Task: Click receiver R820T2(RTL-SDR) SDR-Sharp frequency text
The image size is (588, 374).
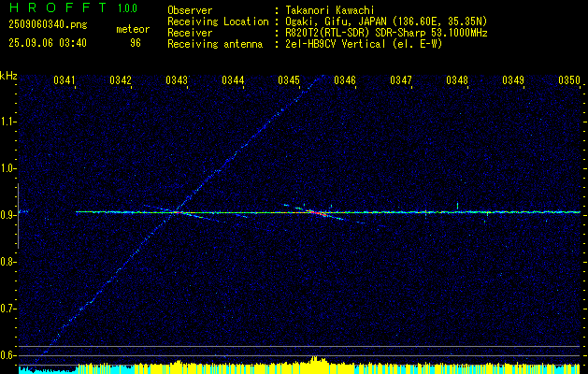Action: pyautogui.click(x=386, y=33)
